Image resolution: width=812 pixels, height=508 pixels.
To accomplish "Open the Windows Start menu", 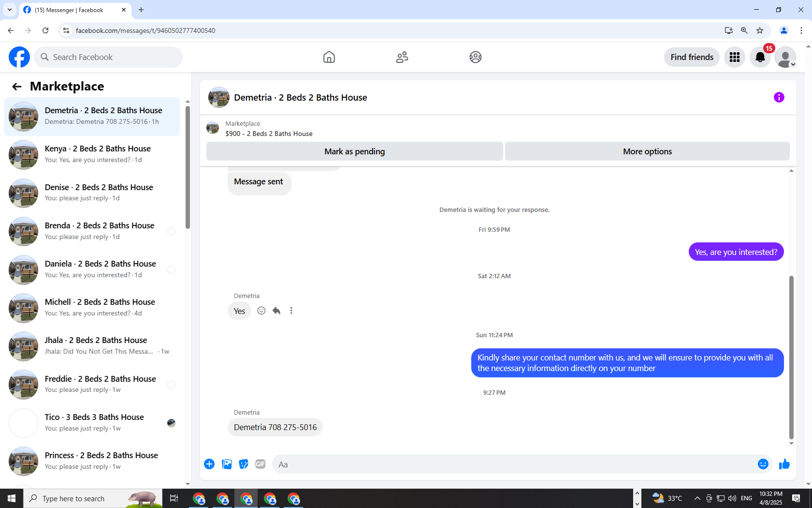I will [x=12, y=498].
